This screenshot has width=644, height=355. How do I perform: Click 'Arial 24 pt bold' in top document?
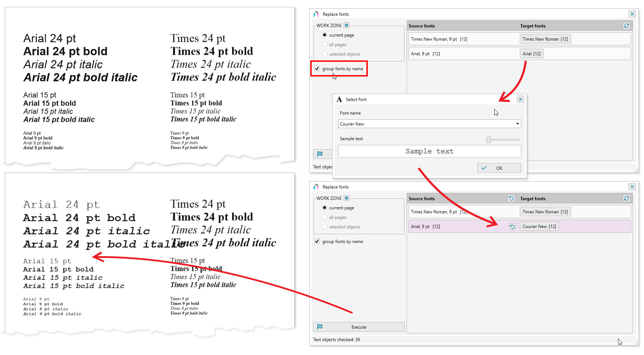(65, 52)
